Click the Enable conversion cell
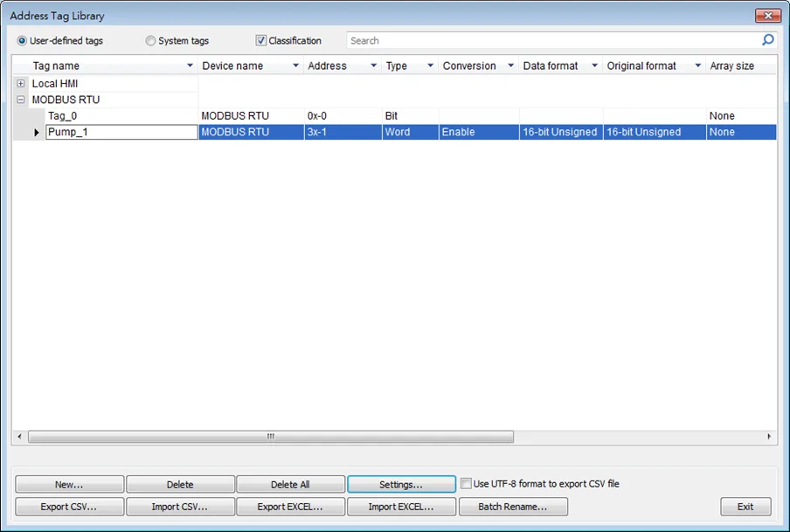Viewport: 790px width, 532px height. (479, 132)
